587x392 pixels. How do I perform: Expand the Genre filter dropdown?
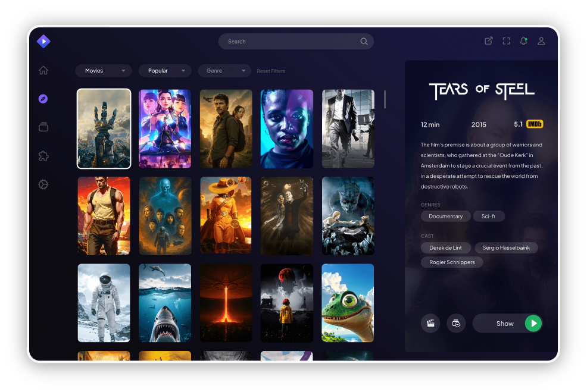[224, 71]
